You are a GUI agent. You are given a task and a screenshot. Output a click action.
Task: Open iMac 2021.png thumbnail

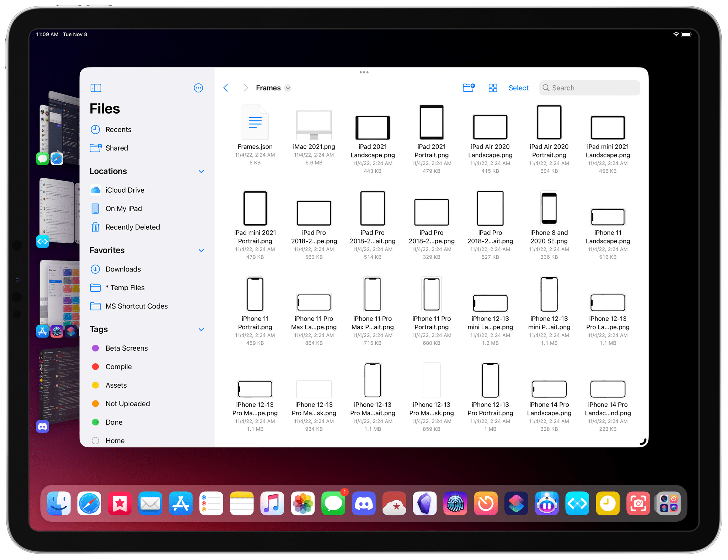click(314, 125)
